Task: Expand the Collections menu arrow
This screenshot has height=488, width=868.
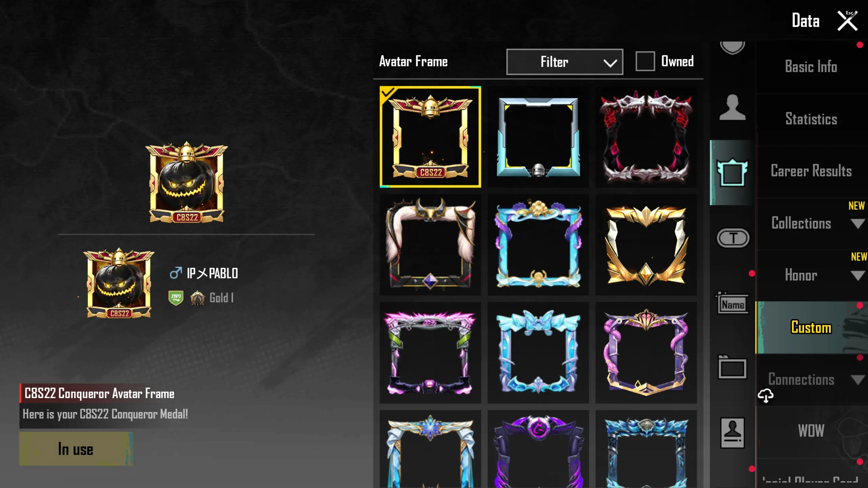Action: click(x=858, y=224)
